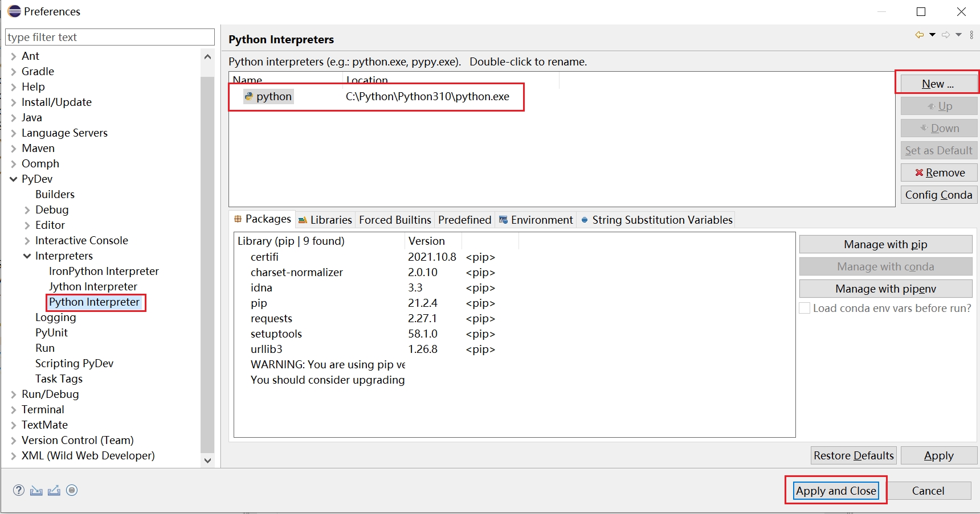Click the tree scrollbar up arrow

tap(207, 56)
